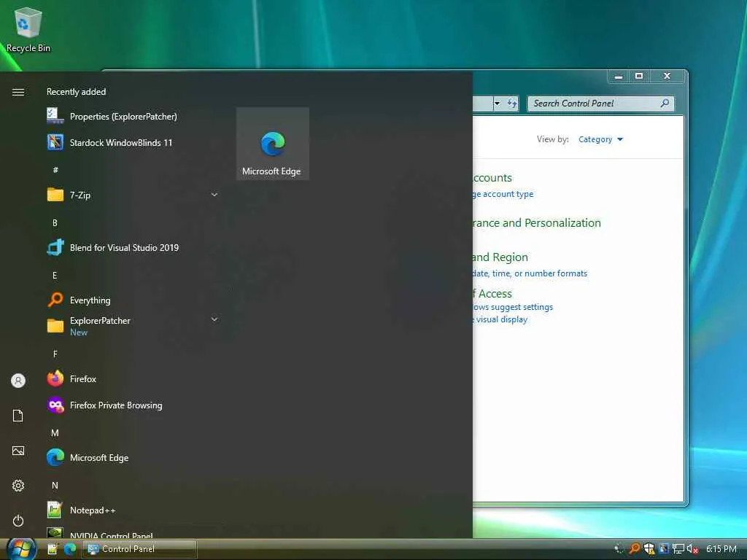Image resolution: width=747 pixels, height=560 pixels.
Task: Open the View by Category dropdown
Action: coord(601,139)
